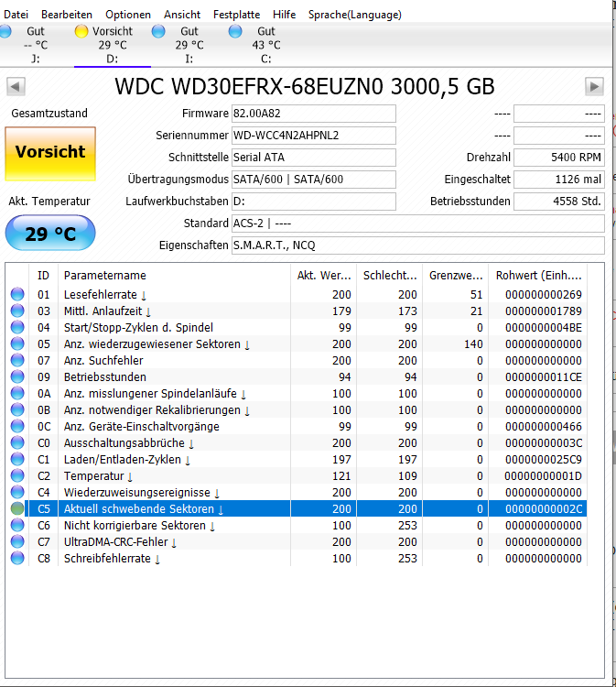Go to next disk with right arrow
The image size is (616, 687).
(595, 86)
